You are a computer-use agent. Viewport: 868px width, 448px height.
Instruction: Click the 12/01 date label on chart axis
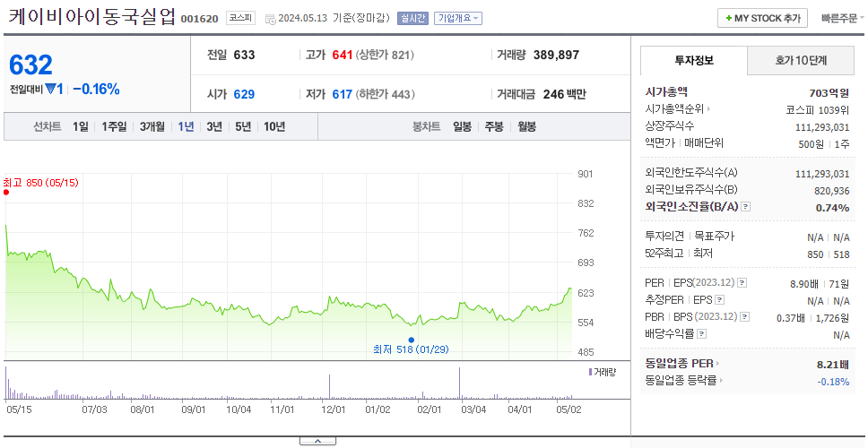[x=334, y=409]
